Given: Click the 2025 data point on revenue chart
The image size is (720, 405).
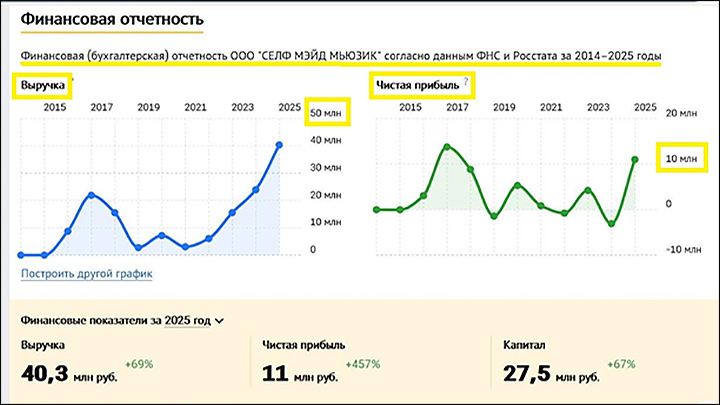Looking at the screenshot, I should (279, 145).
